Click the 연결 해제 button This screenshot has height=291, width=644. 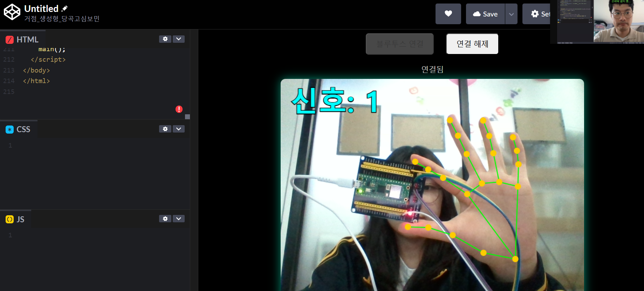coord(472,44)
